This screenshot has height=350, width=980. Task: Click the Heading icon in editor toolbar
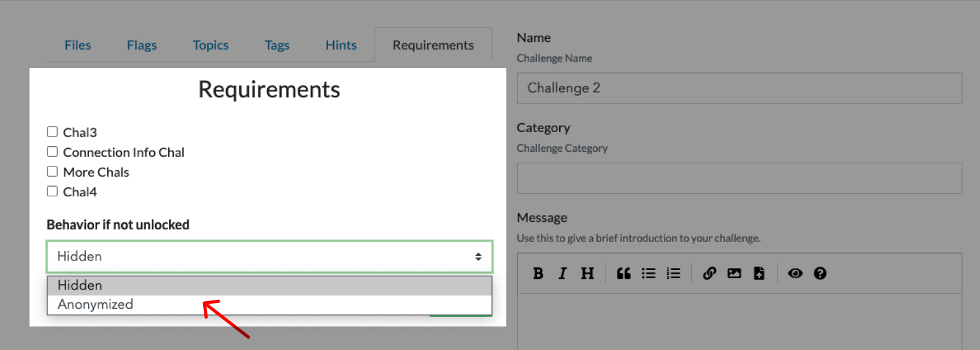click(x=588, y=273)
